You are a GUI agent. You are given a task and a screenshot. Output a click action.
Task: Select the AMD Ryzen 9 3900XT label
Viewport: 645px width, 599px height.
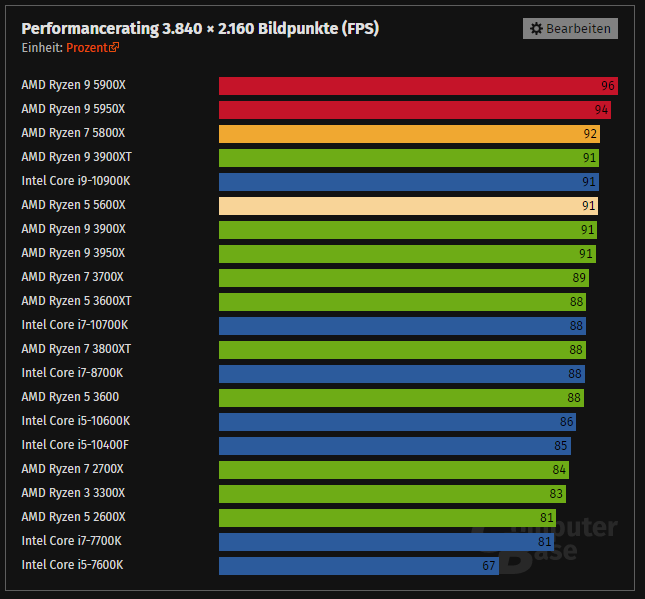point(77,157)
